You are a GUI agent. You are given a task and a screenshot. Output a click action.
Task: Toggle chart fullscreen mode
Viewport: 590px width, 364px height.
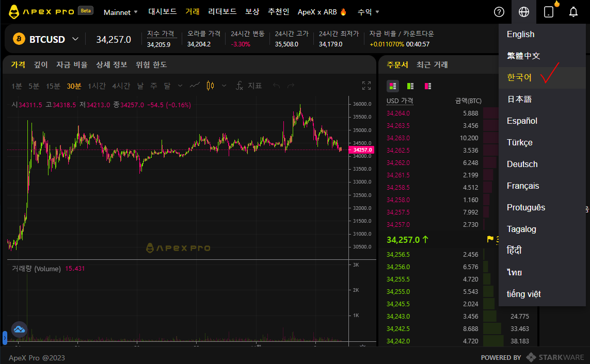tap(366, 86)
